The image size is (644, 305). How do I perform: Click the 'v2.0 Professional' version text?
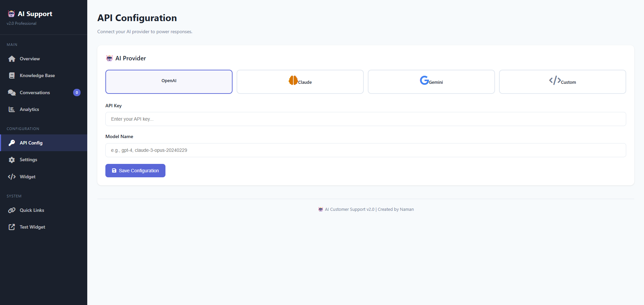21,23
